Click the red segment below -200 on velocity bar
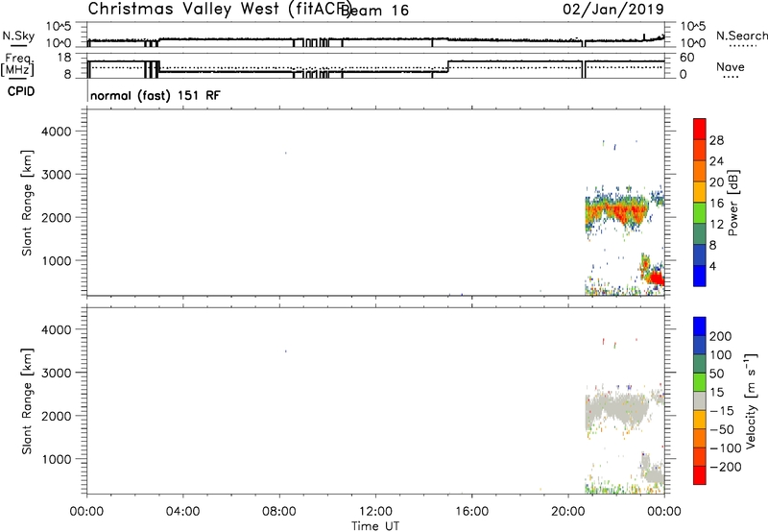Viewport: 768px width, 532px height. click(700, 475)
